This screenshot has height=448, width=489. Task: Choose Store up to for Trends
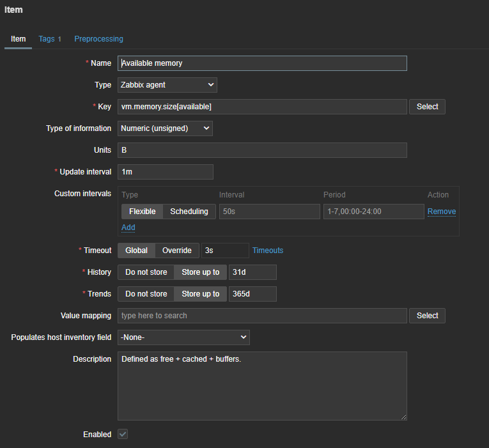coord(200,294)
